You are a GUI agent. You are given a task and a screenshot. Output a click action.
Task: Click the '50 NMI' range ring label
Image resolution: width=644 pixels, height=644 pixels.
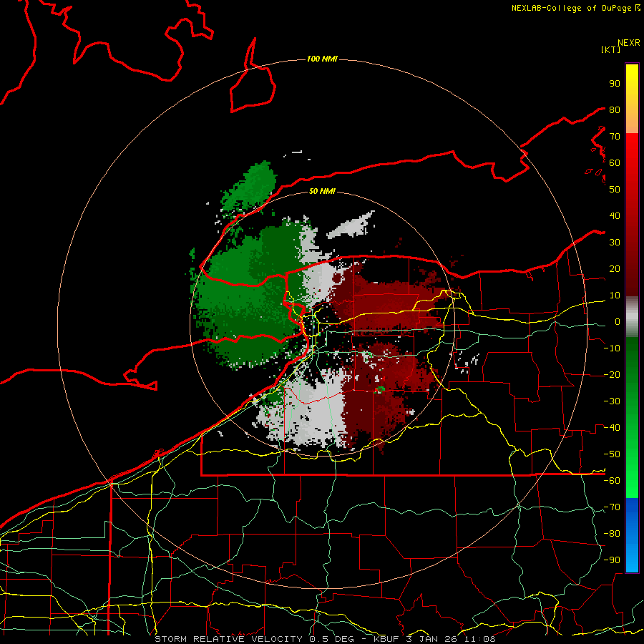(322, 191)
